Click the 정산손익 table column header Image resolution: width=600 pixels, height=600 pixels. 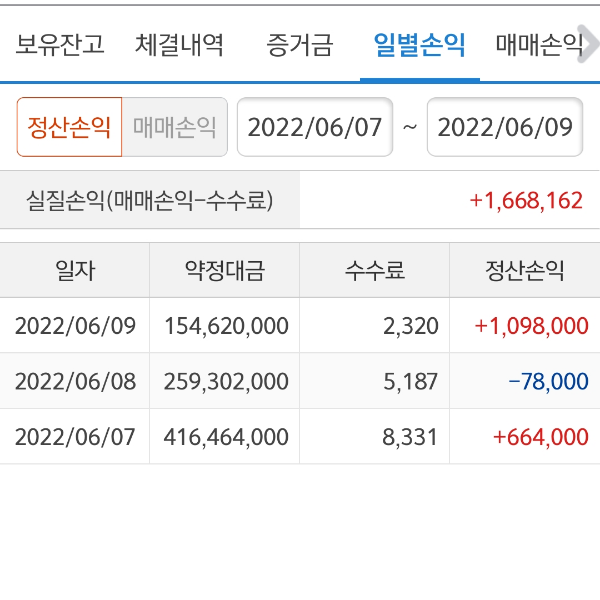(x=525, y=270)
